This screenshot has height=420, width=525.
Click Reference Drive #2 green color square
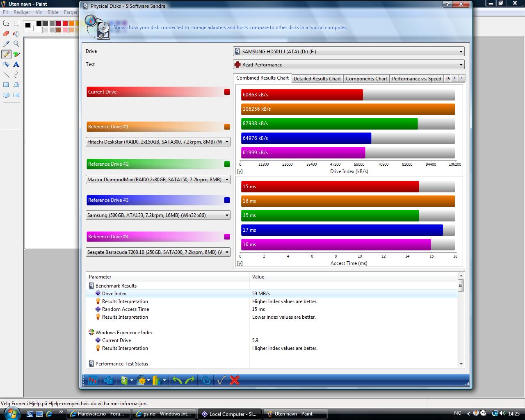coord(227,164)
